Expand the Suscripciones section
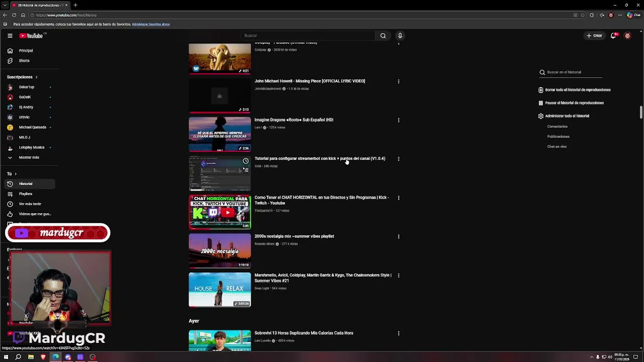This screenshot has width=644, height=362. click(22, 77)
